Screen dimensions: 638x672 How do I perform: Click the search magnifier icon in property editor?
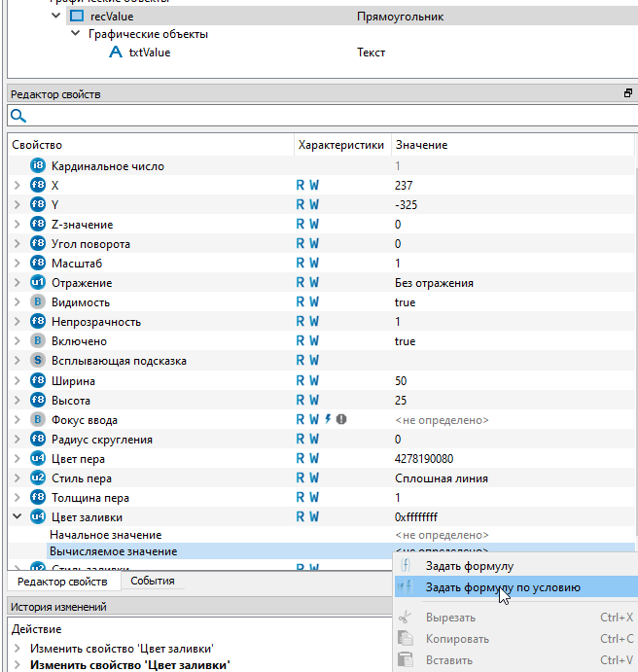click(18, 117)
